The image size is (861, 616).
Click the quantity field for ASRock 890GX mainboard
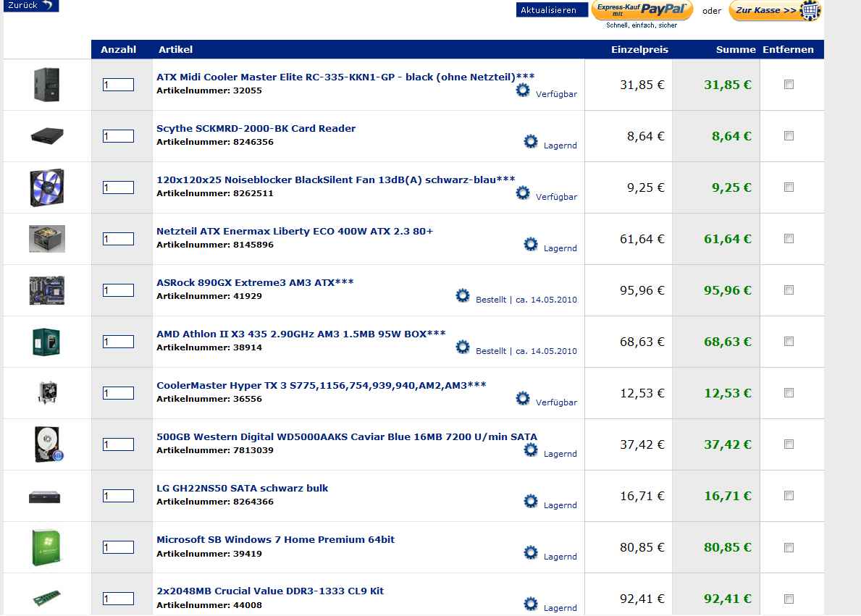(118, 290)
